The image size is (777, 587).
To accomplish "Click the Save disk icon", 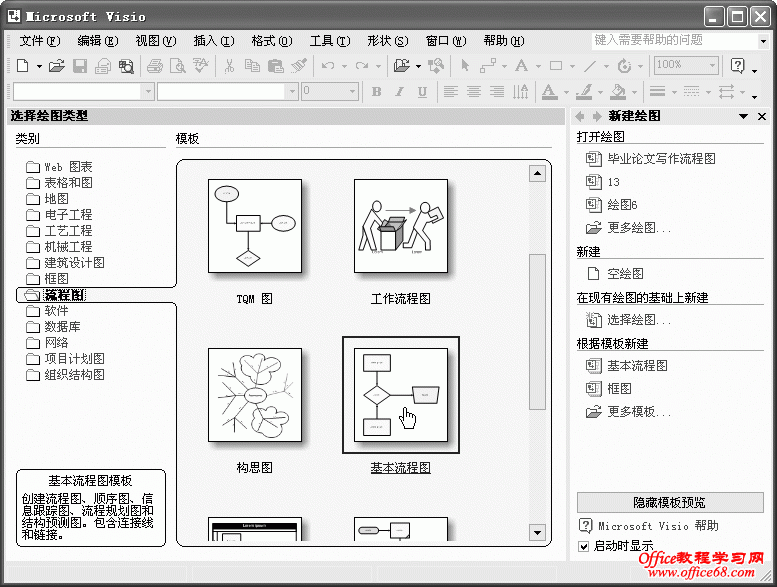I will coord(80,66).
